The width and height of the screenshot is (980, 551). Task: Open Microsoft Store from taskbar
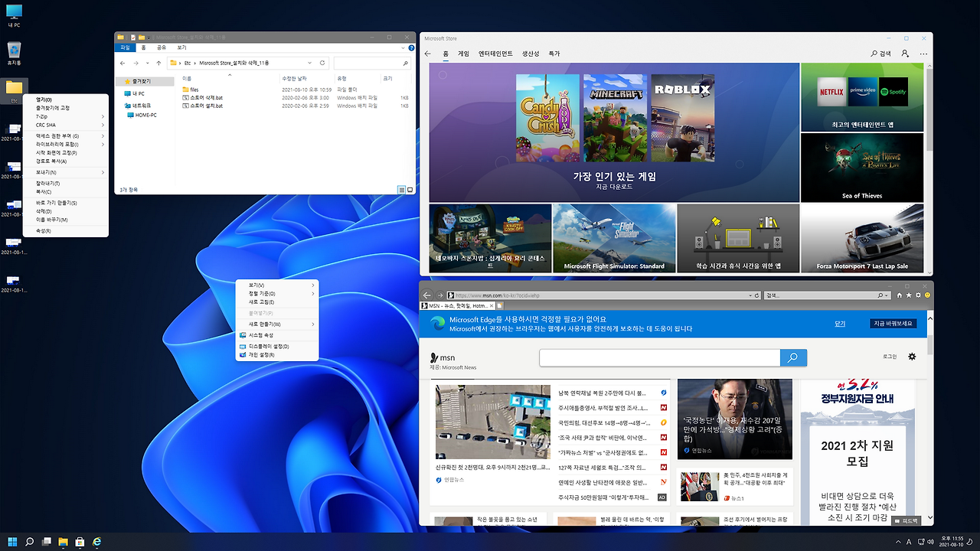(80, 541)
